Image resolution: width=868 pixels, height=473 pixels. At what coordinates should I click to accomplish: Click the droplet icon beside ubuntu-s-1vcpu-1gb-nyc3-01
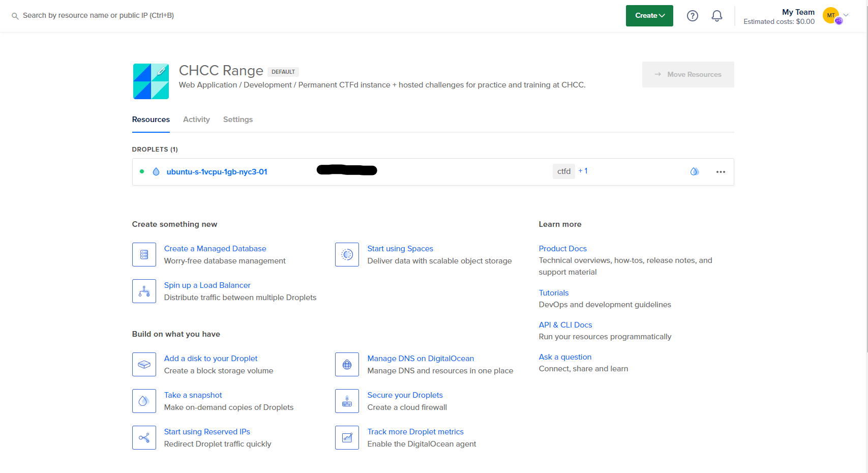156,172
